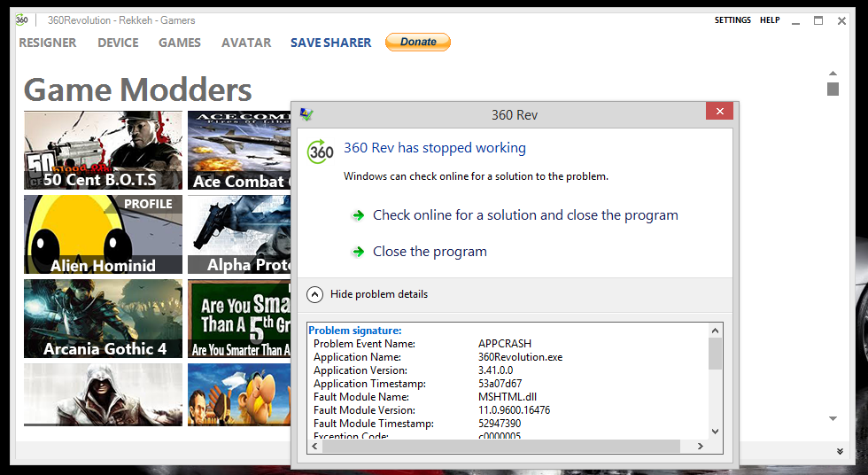The width and height of the screenshot is (868, 475).
Task: Open the GAMES tab
Action: tap(180, 43)
